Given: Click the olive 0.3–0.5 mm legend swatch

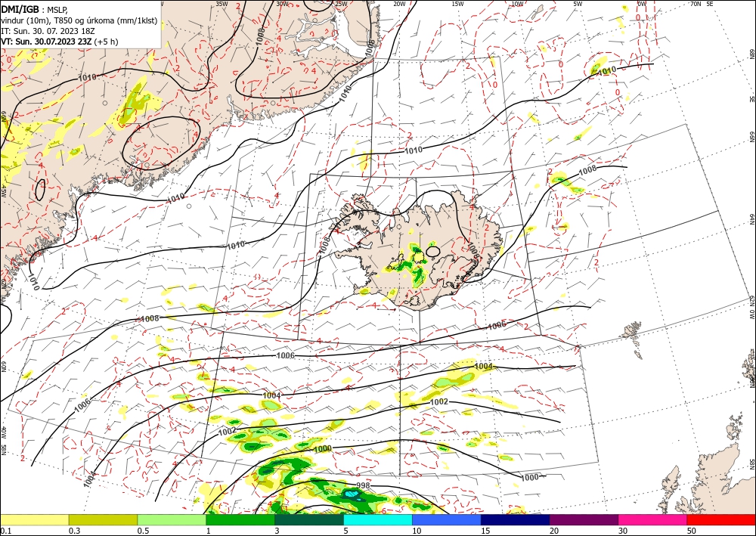Looking at the screenshot, I should click(103, 519).
